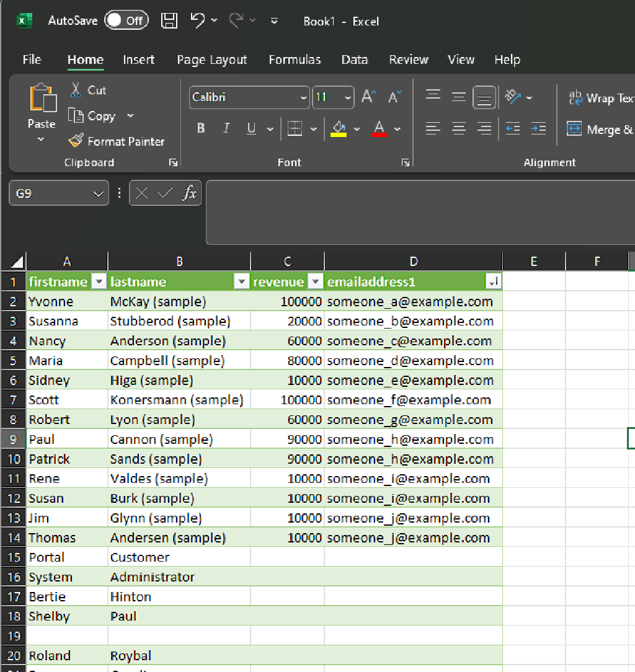Open the Calibri font name dropdown
This screenshot has height=672, width=635.
(x=303, y=97)
